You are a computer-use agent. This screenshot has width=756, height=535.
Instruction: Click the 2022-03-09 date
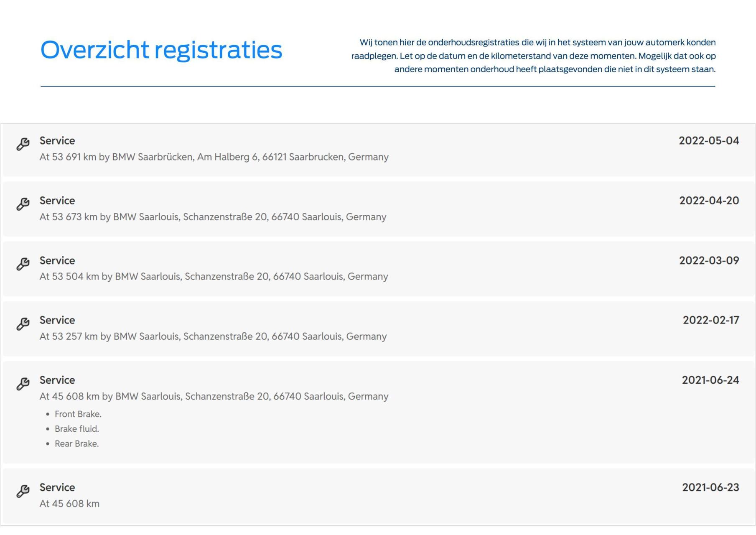pos(709,260)
